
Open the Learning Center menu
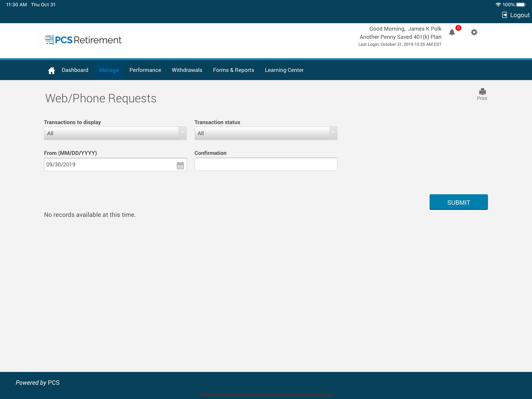click(x=284, y=70)
